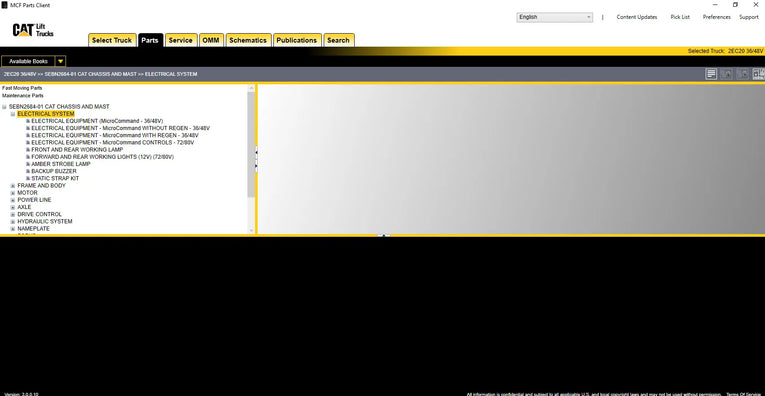Select ELECTRICAL EQUIPMENT - MicroCommand WITH REGEN - 36/48V

(115, 136)
